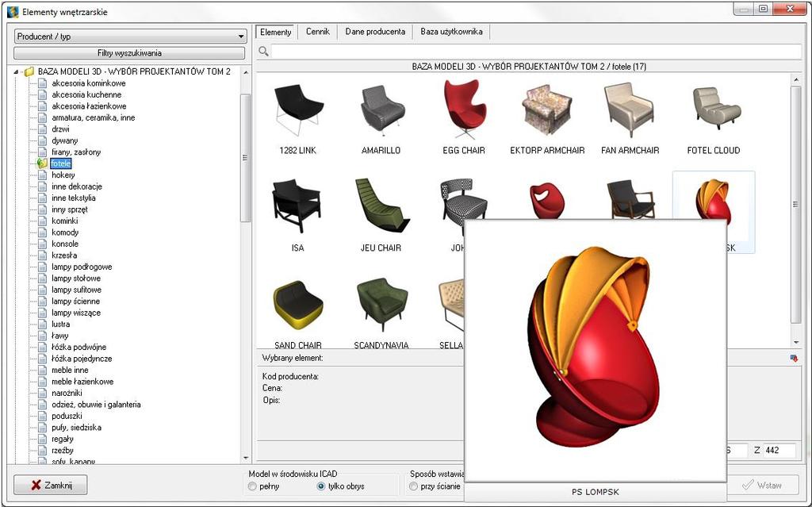Click the search magnifier icon
The image size is (812, 507).
[263, 51]
